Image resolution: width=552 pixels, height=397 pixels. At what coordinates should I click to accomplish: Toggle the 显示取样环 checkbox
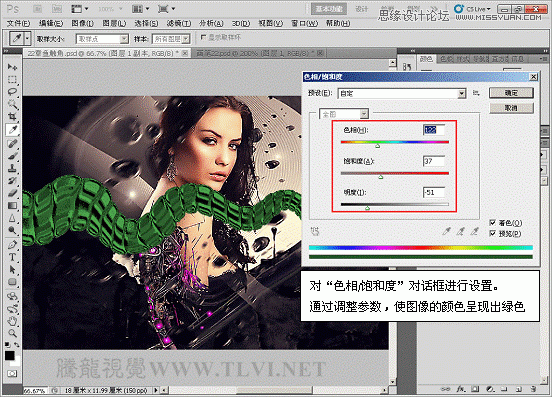coord(203,37)
